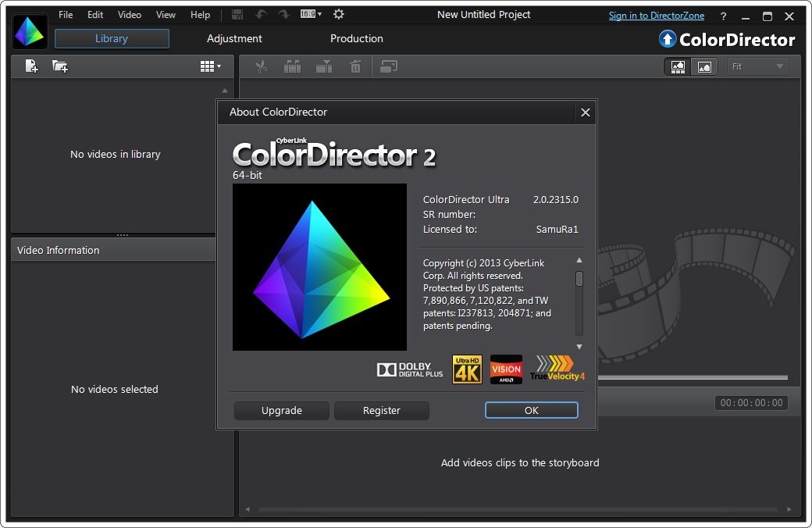This screenshot has height=528, width=812.
Task: Click the Video Information panel header
Action: point(113,250)
